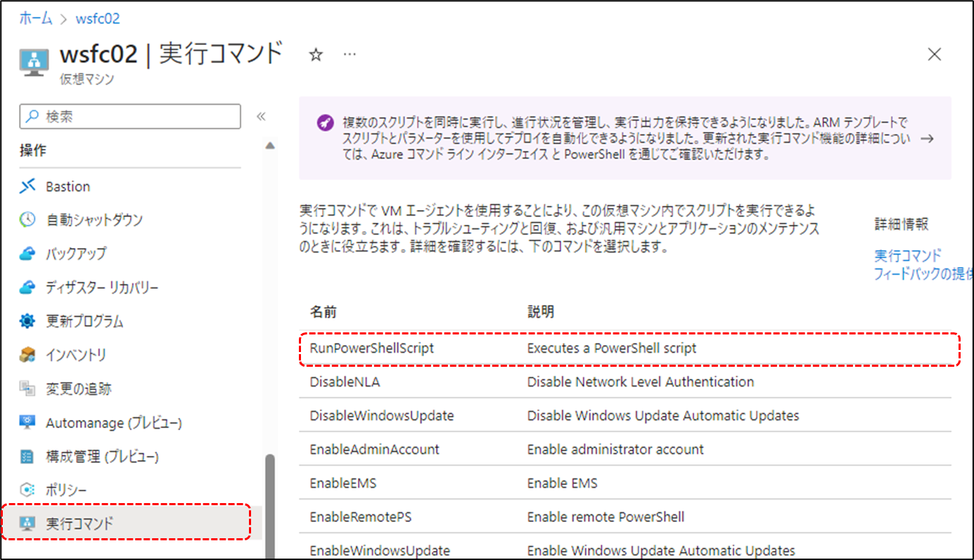
Task: Click the 実行コマンド sidebar icon
Action: pos(27,523)
